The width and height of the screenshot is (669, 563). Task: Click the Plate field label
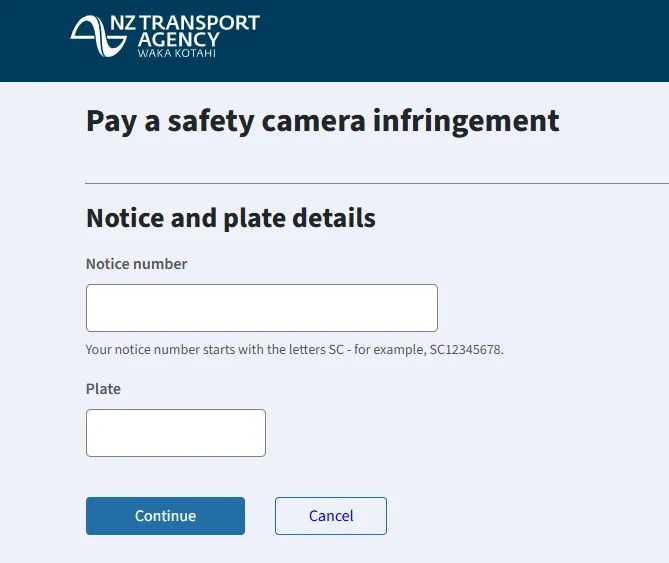pyautogui.click(x=103, y=389)
